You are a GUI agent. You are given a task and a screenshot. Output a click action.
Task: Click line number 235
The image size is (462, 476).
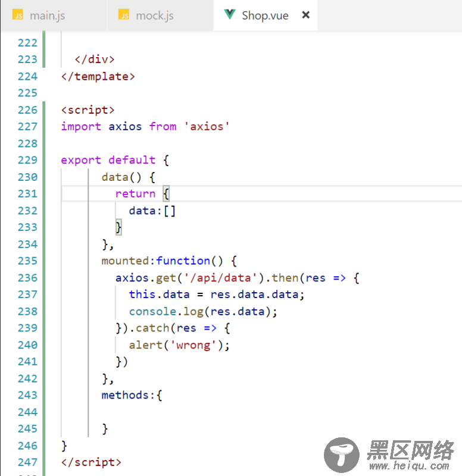[27, 261]
